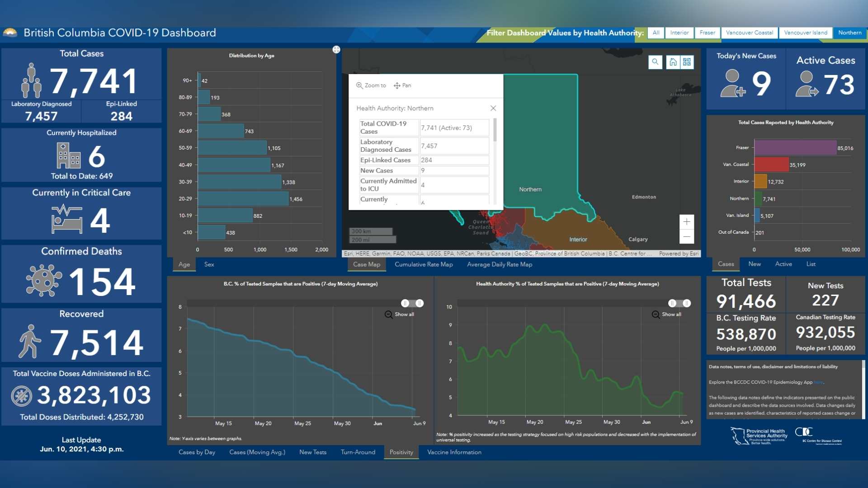Click Show all on B.C. positivity chart
This screenshot has height=488, width=868.
[x=399, y=314]
